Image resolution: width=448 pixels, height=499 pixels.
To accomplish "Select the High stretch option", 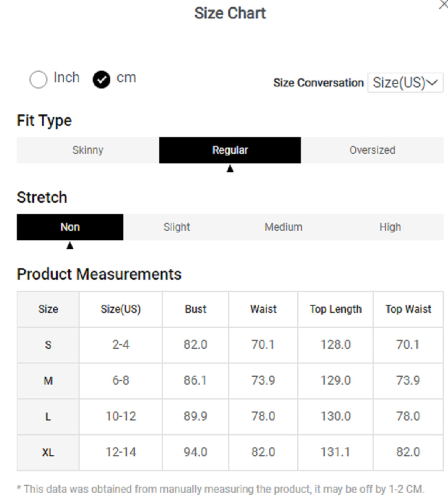I will click(x=390, y=227).
